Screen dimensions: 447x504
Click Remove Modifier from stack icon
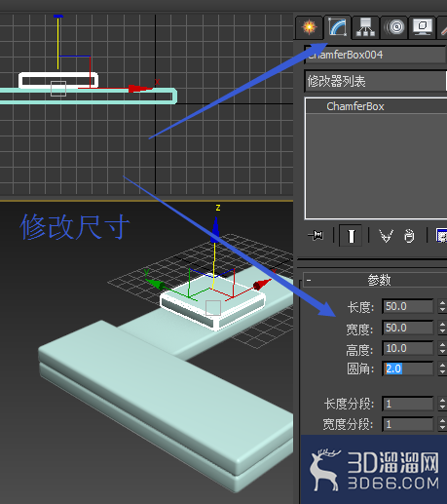(409, 236)
